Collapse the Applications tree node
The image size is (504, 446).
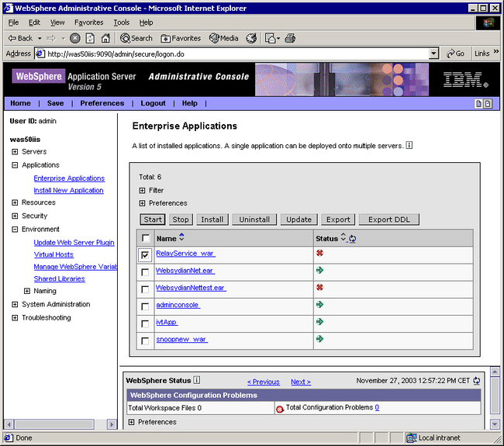pyautogui.click(x=15, y=165)
